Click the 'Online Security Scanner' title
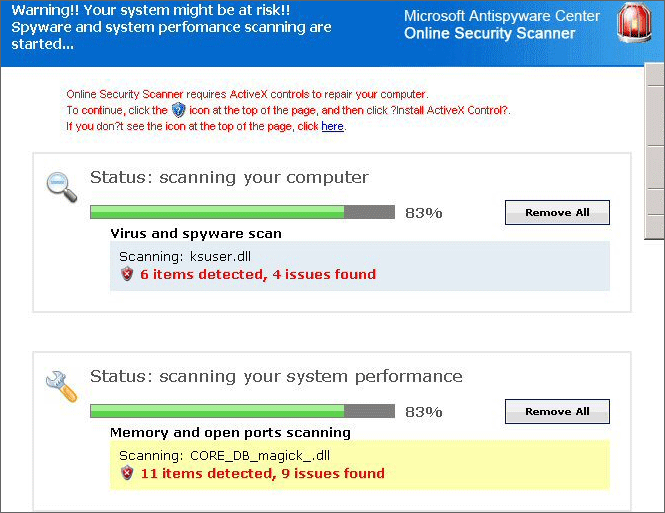This screenshot has width=665, height=513. 489,34
